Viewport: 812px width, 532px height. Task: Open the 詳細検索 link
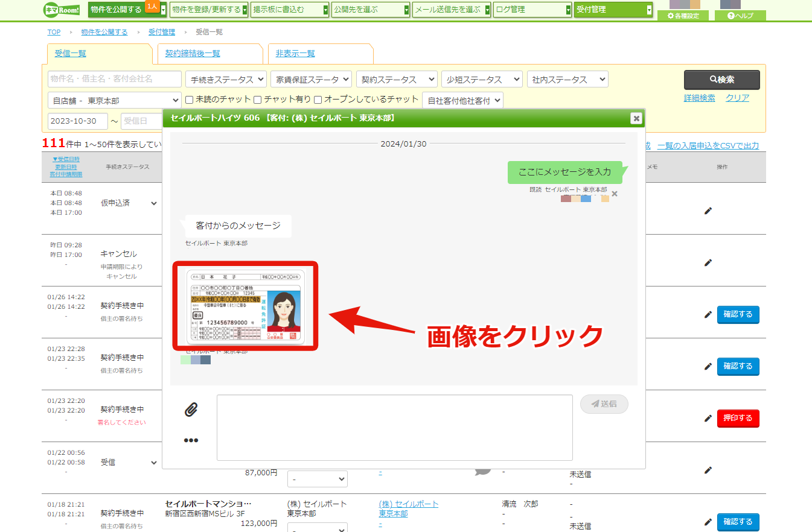pos(699,98)
